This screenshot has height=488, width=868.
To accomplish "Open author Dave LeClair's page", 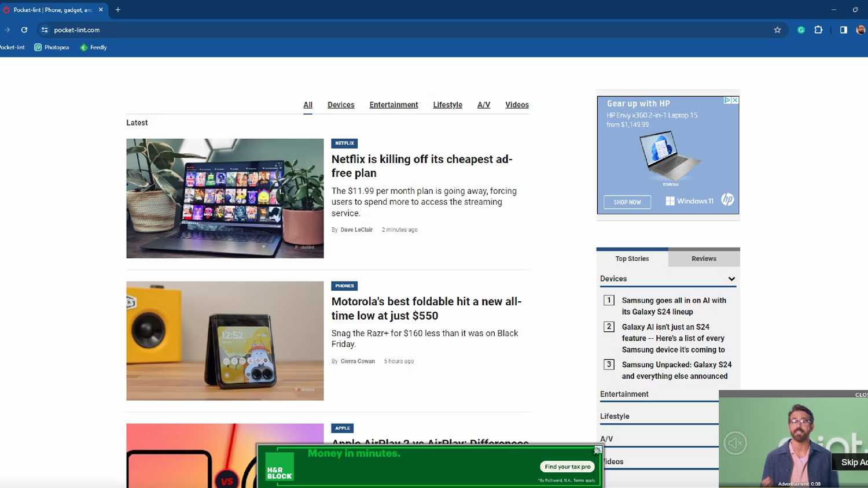I will point(356,230).
